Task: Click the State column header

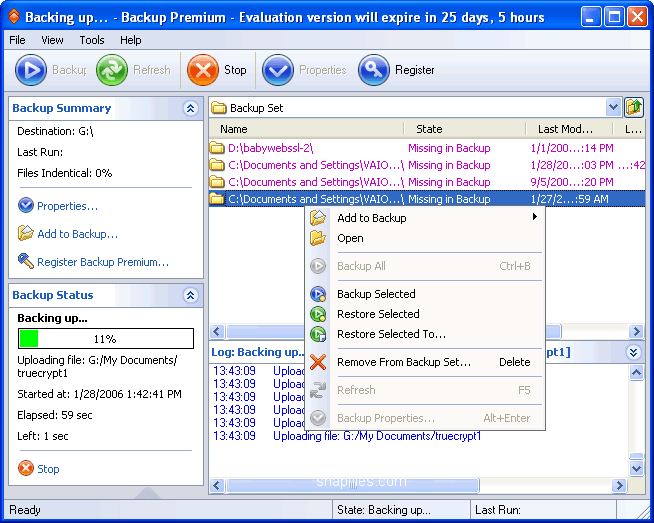Action: click(x=465, y=129)
